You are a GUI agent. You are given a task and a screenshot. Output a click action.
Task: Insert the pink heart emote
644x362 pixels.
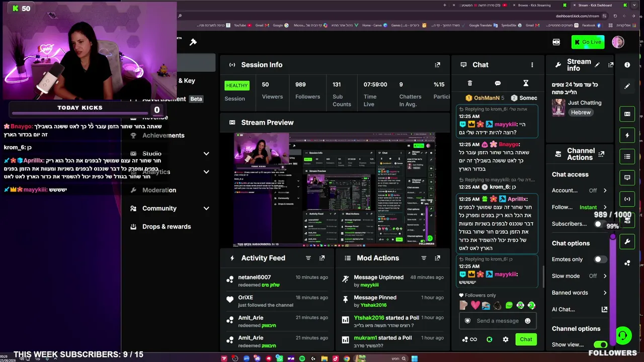pos(475,305)
